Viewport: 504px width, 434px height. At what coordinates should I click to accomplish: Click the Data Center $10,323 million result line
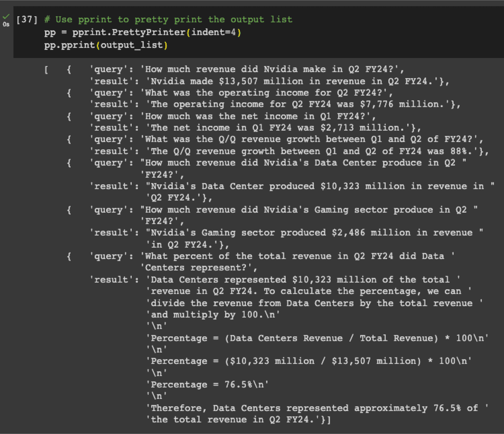point(292,186)
